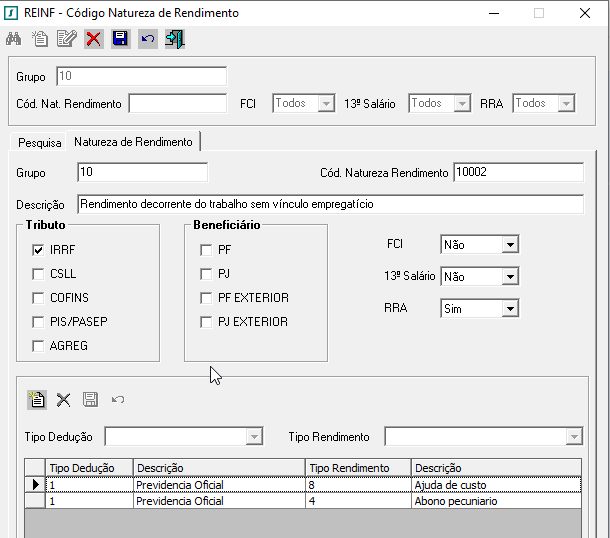Click the red X delete icon
Viewport: 610px width, 538px height.
(94, 39)
